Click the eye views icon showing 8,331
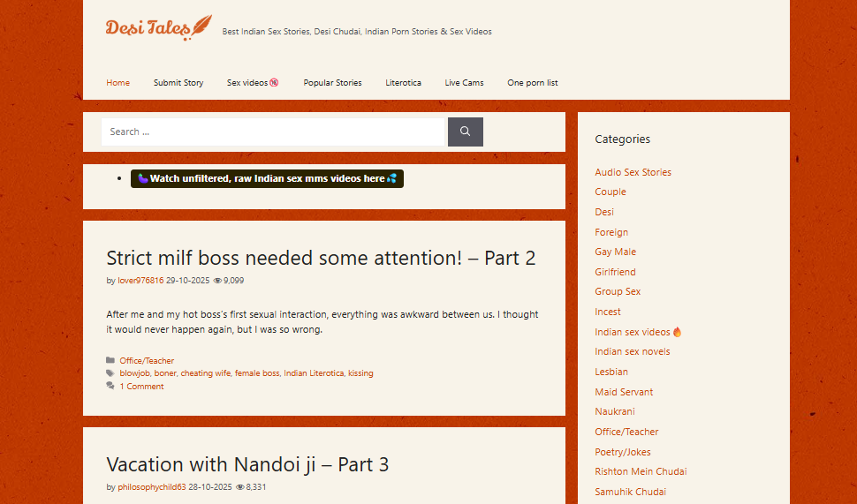Image resolution: width=857 pixels, height=504 pixels. coord(239,486)
